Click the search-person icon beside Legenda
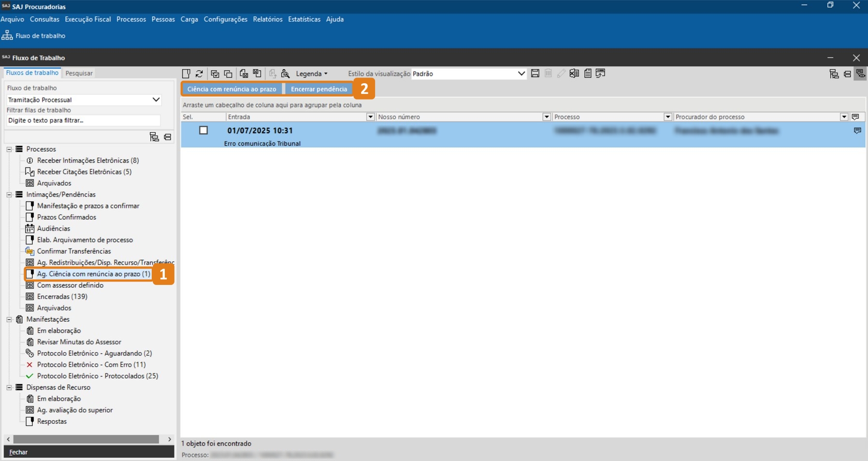Screen dimensions: 868x461 [x=285, y=74]
